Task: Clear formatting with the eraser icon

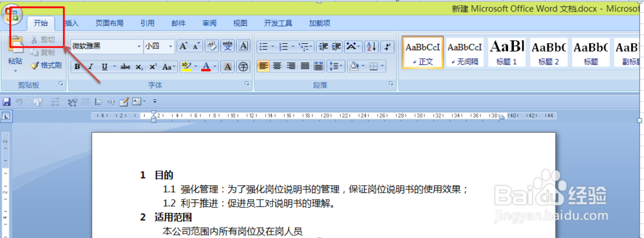Action: coord(211,46)
